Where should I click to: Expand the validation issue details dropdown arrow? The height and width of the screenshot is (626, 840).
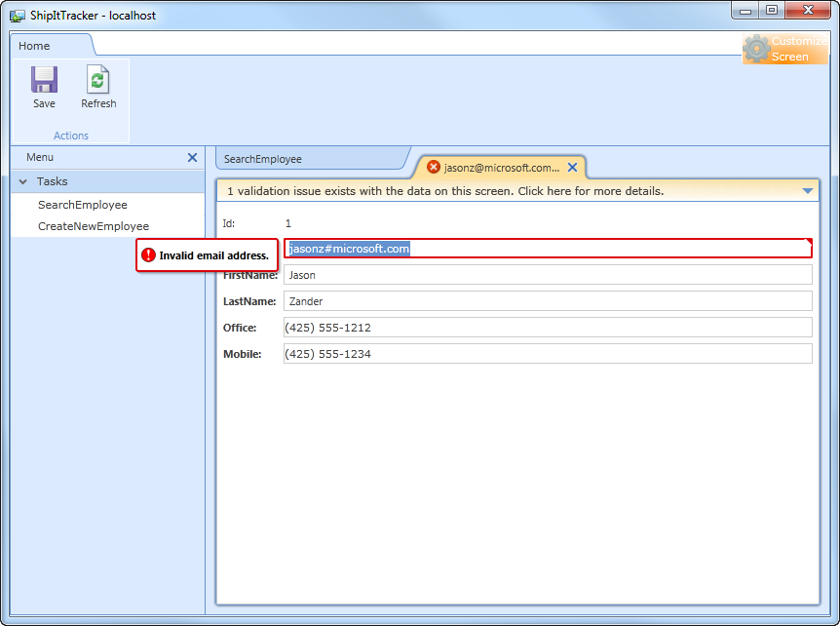point(808,191)
